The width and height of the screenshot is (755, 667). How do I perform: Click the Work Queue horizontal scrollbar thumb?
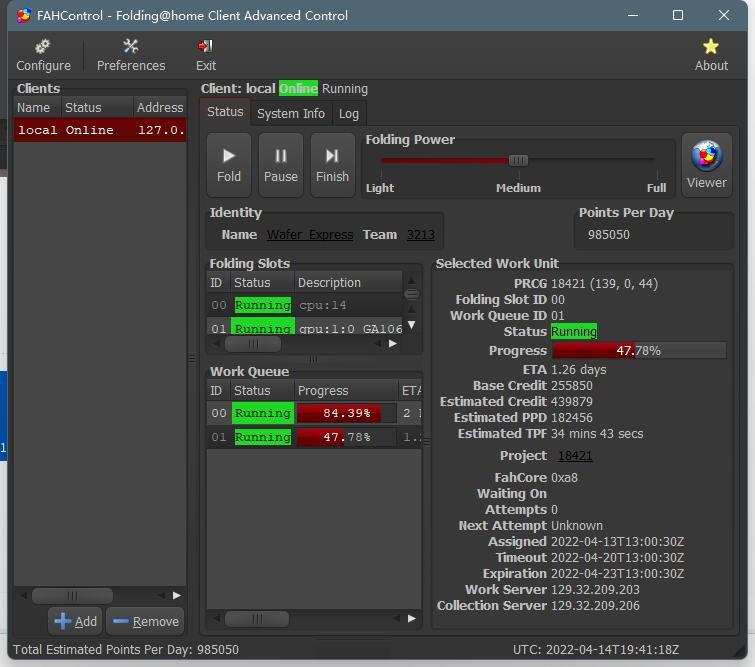(257, 618)
